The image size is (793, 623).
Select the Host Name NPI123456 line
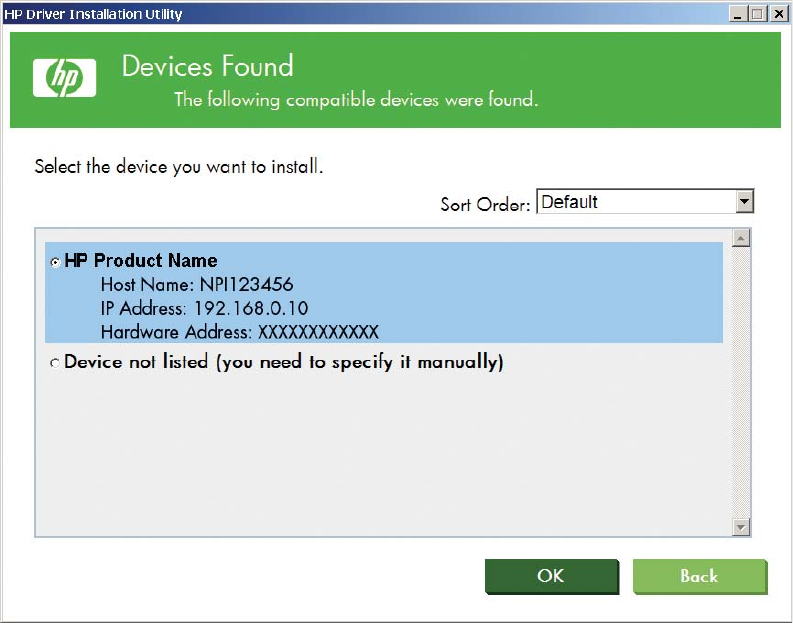[x=197, y=285]
